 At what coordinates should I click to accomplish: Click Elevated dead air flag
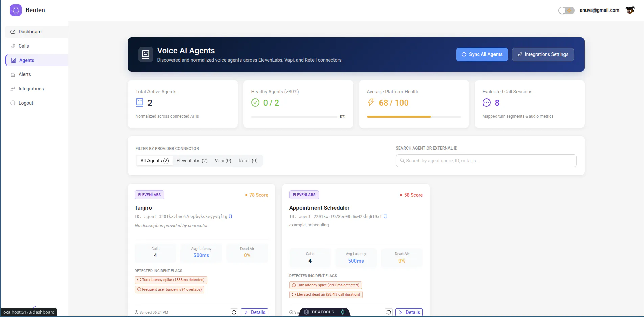coord(326,294)
